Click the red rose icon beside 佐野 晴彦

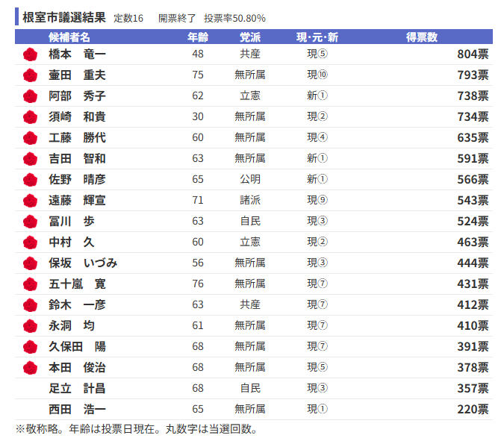click(x=30, y=180)
